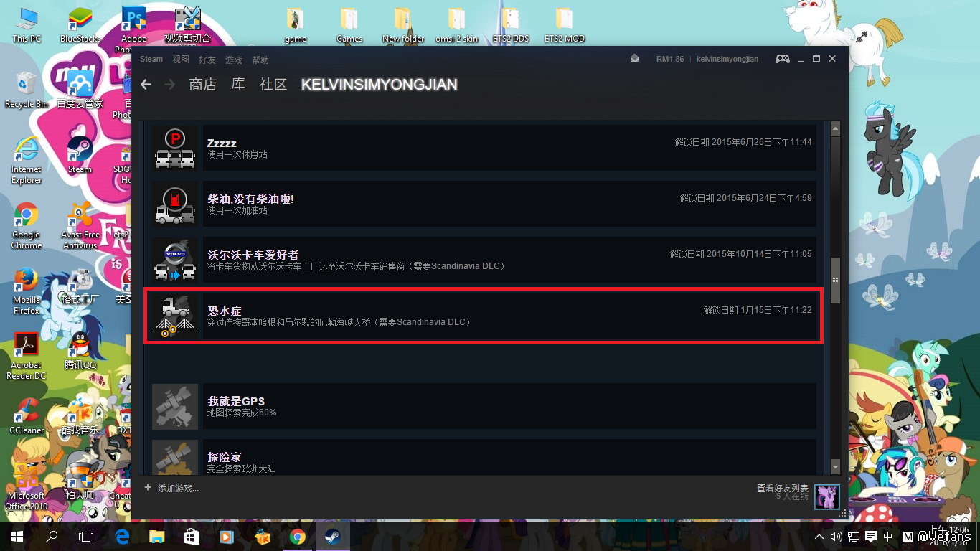Switch to the 社区 tab
This screenshot has width=980, height=551.
pos(273,85)
